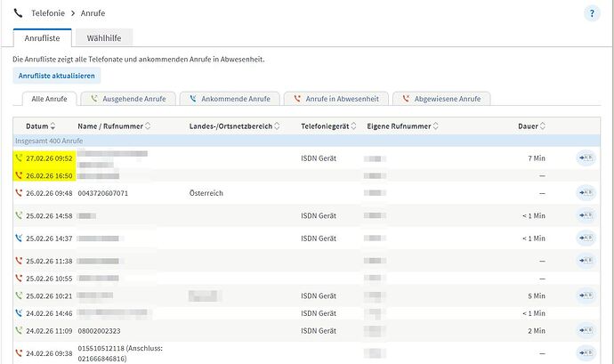Click ISDN Gerät in 24.02.26 11:09 row
Viewport: 614px width, 364px height.
coord(319,331)
